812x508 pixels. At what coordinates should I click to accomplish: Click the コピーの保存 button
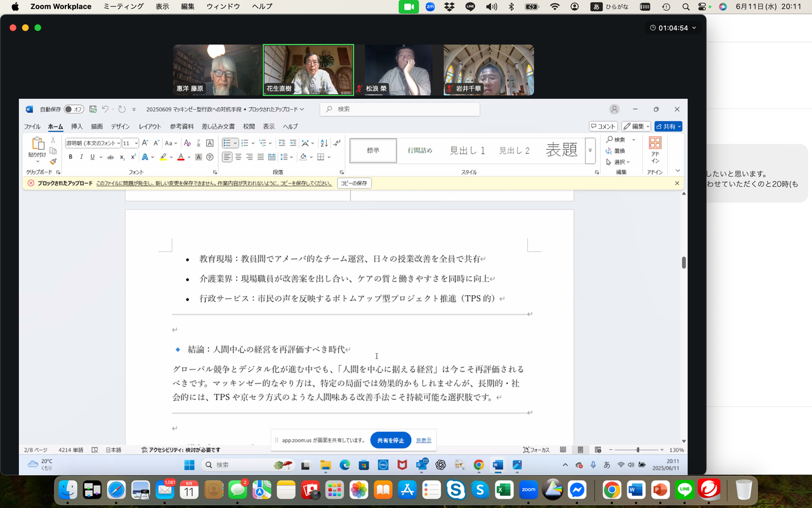(354, 184)
